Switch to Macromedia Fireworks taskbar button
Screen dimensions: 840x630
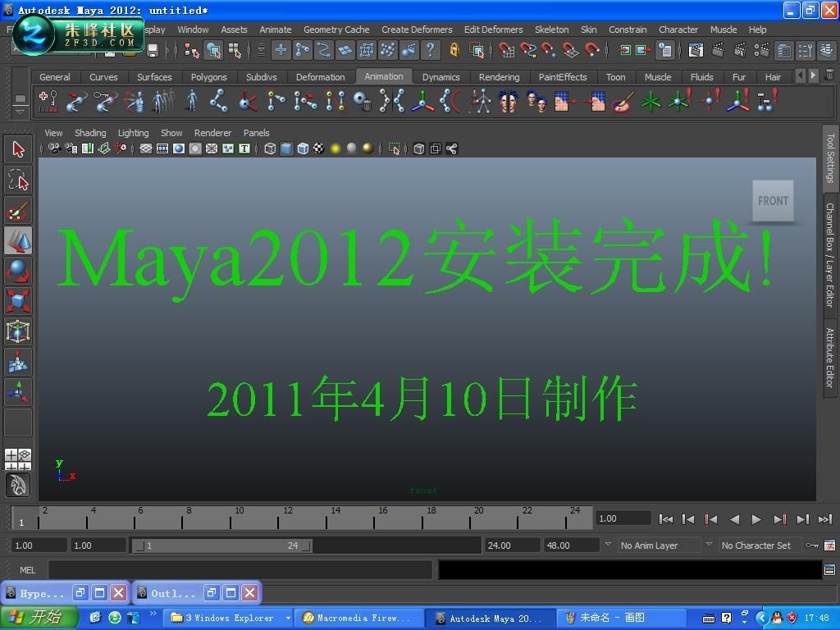(x=358, y=619)
